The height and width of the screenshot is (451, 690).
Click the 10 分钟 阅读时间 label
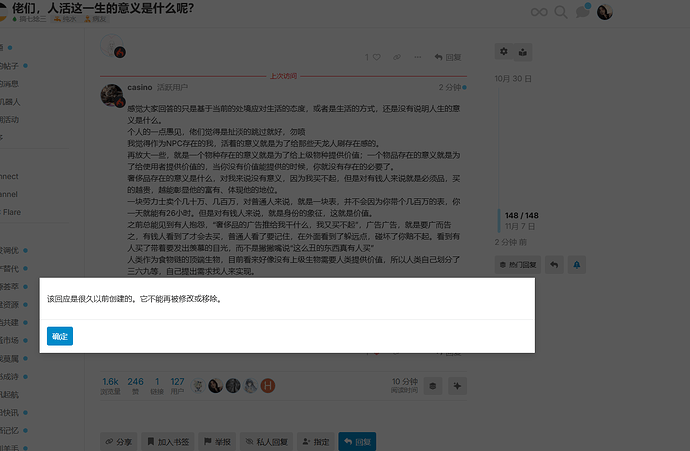[x=404, y=385]
